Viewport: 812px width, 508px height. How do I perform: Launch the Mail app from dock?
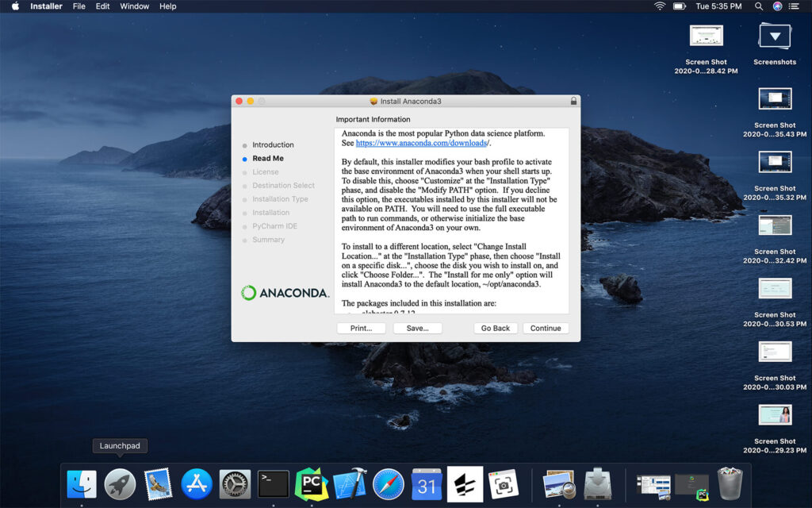click(x=158, y=484)
